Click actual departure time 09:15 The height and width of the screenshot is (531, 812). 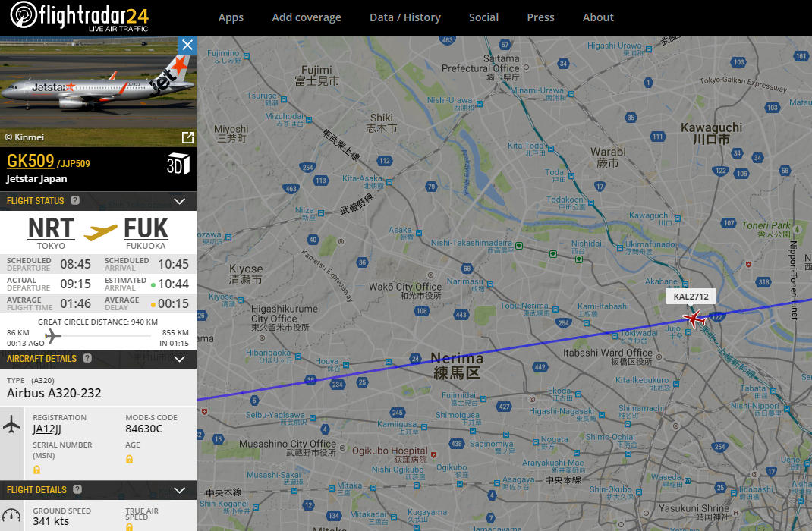(x=76, y=284)
